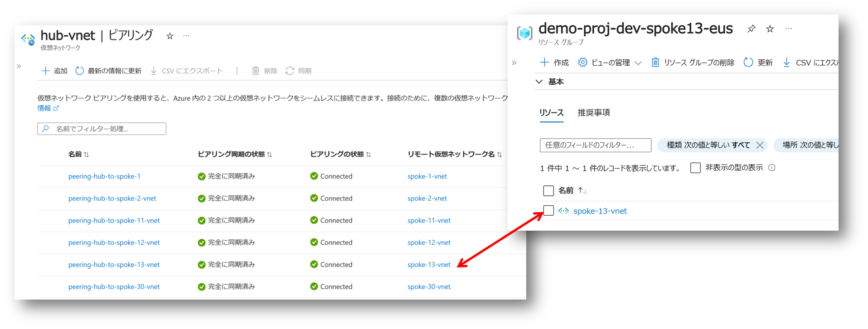Open the 情報 external link

point(48,108)
